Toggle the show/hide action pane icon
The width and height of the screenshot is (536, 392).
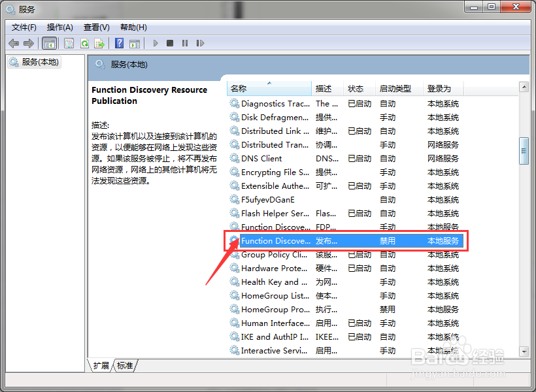point(135,43)
